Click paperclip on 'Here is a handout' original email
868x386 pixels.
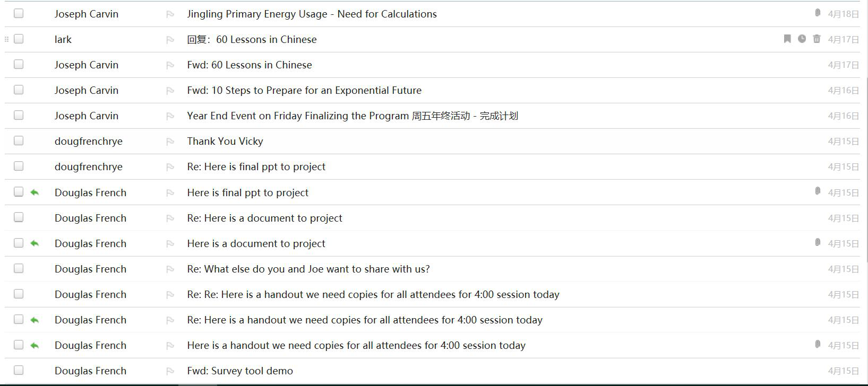pyautogui.click(x=818, y=344)
